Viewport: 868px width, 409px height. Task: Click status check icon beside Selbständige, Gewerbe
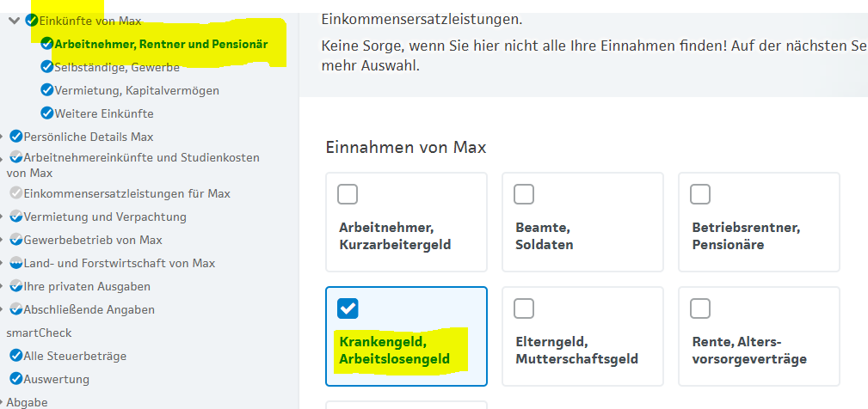coord(46,67)
